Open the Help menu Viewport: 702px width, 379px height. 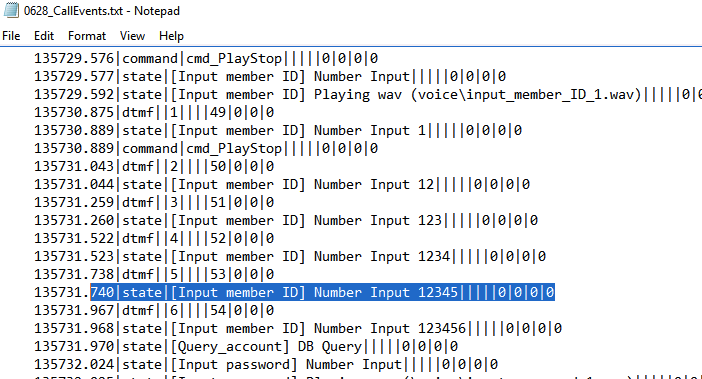click(171, 36)
